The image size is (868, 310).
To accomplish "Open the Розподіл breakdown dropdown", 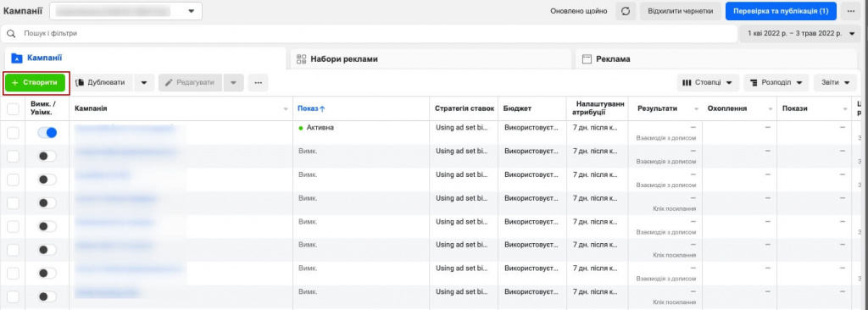I will pyautogui.click(x=776, y=82).
